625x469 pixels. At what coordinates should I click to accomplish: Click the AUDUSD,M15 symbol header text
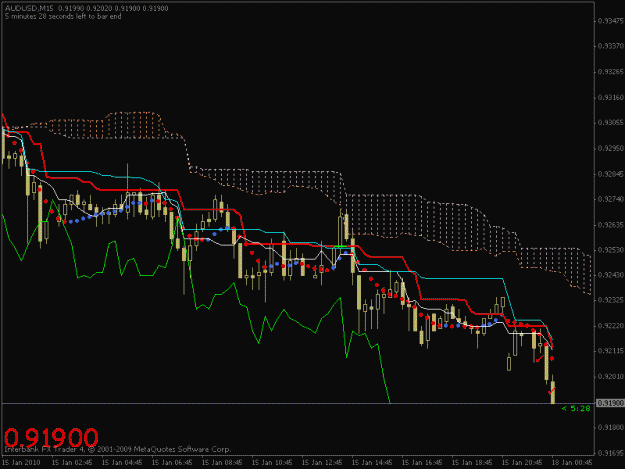[x=29, y=8]
